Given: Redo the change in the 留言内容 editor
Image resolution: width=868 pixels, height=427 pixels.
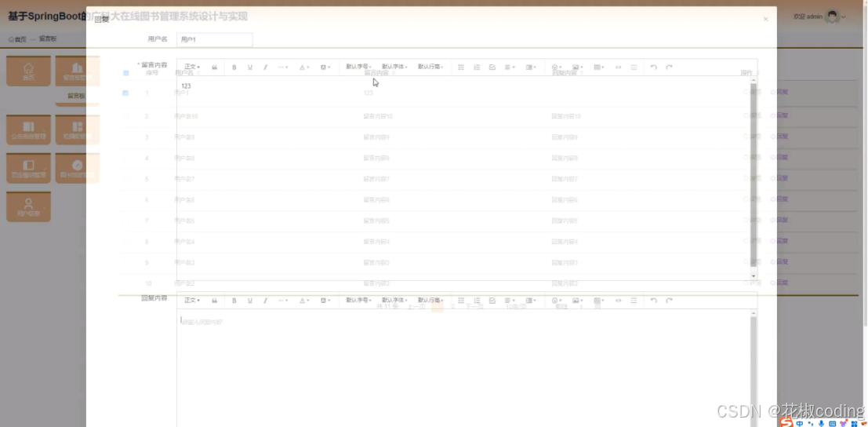Looking at the screenshot, I should 670,67.
